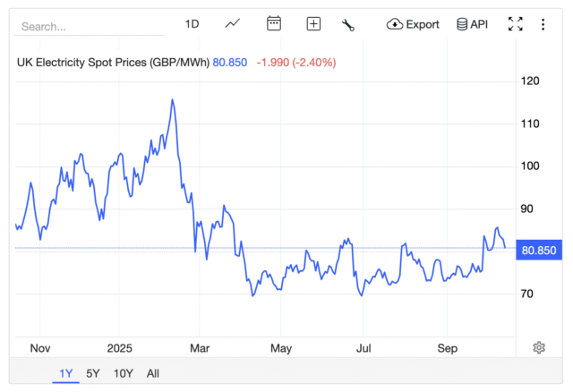Viewport: 573px width, 392px height.
Task: Toggle fullscreen chart view
Action: click(x=515, y=24)
